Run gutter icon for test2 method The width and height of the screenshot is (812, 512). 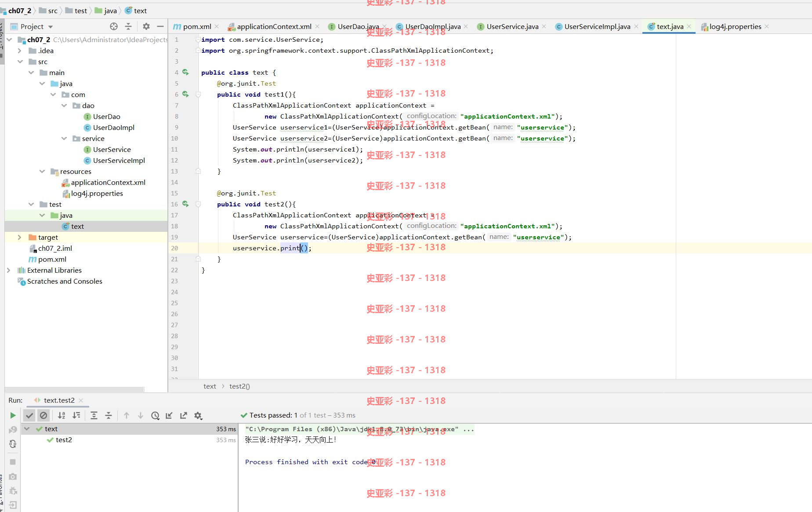point(185,204)
